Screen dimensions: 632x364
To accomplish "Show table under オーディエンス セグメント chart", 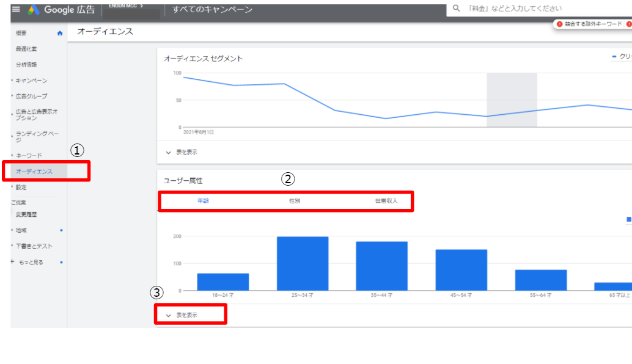I will [x=182, y=152].
